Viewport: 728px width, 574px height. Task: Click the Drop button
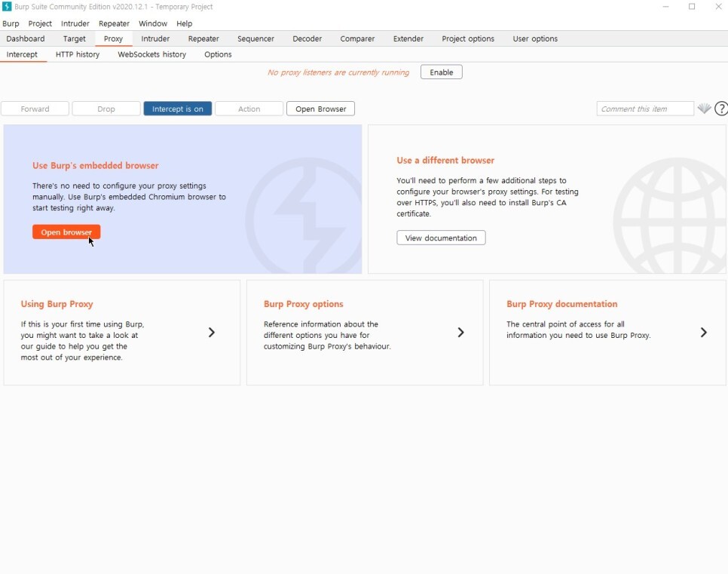106,109
